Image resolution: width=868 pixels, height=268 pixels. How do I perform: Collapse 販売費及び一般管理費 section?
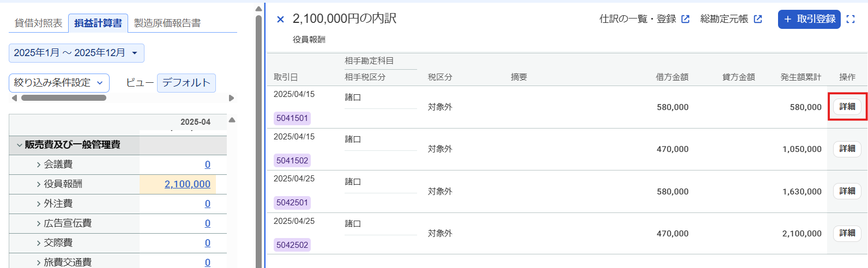tap(20, 145)
